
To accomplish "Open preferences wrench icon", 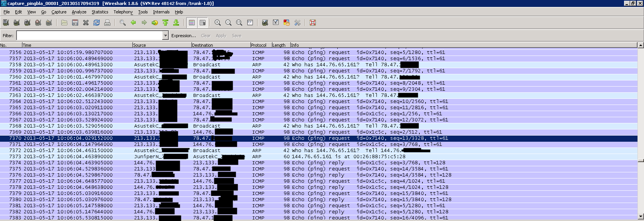I will [297, 23].
